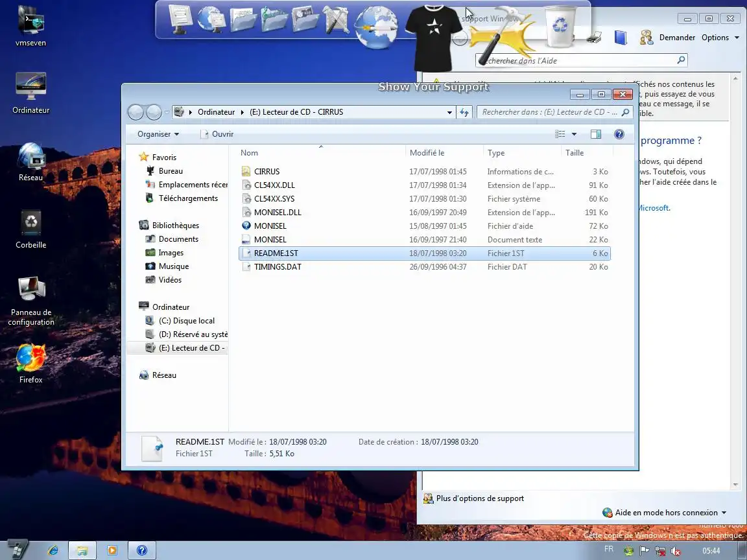Click Ordinateur in the address breadcrumb
Image resolution: width=747 pixels, height=560 pixels.
[217, 112]
